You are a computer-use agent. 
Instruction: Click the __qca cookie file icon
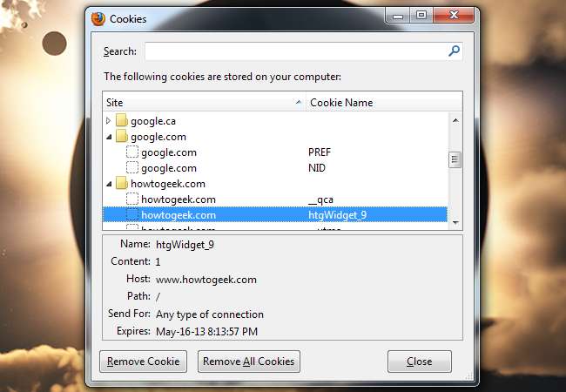coord(132,199)
